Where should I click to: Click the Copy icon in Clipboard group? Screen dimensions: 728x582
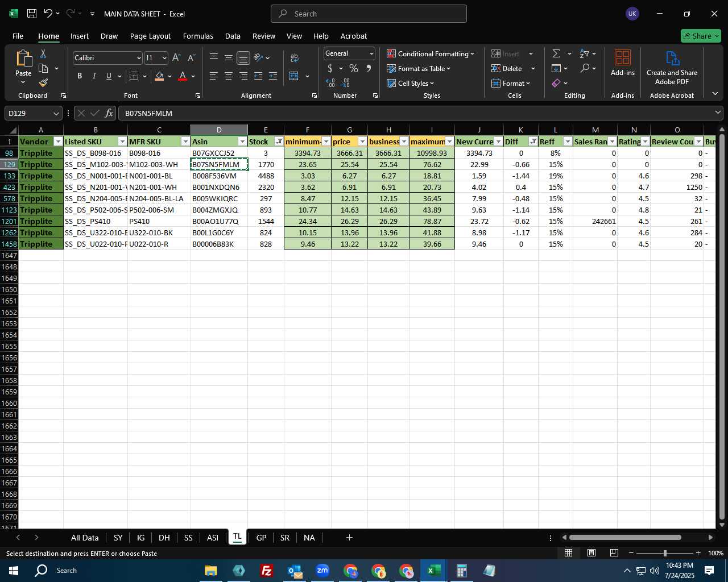pyautogui.click(x=43, y=68)
